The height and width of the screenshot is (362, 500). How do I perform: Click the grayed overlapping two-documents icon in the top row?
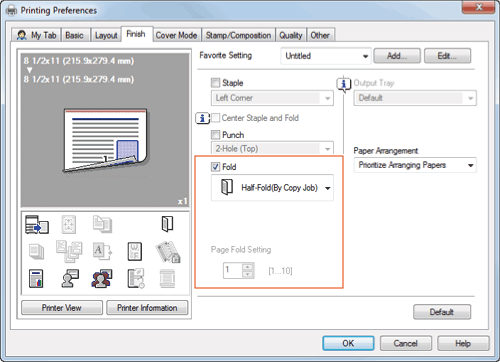102,224
